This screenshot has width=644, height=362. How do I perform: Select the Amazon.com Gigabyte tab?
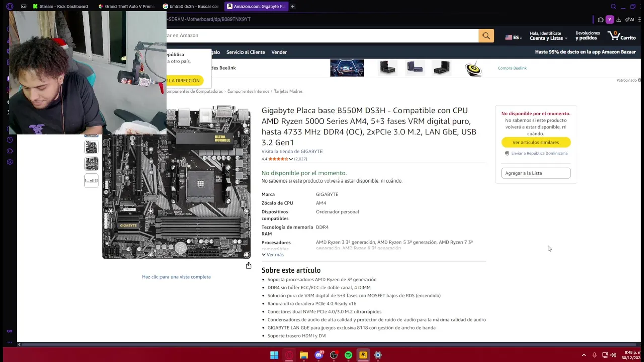256,6
